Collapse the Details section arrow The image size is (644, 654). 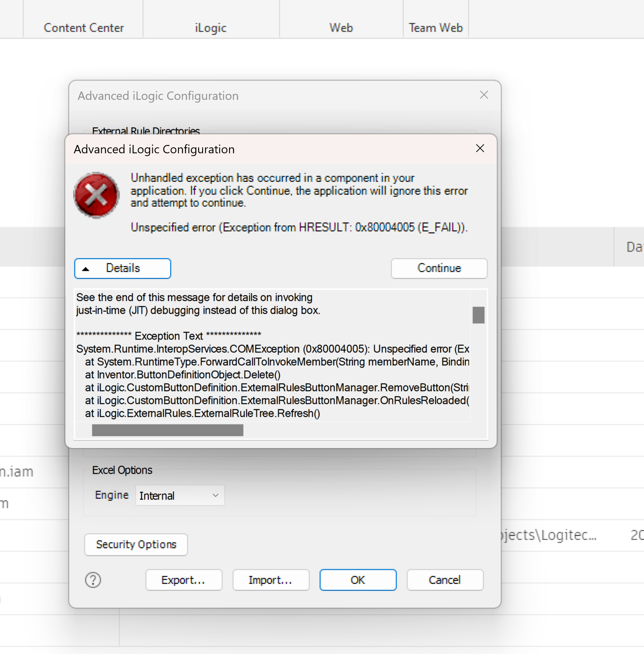tap(86, 268)
